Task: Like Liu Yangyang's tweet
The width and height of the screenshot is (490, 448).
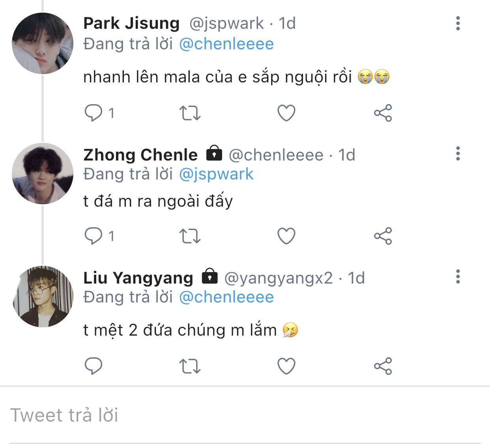Action: tap(286, 366)
